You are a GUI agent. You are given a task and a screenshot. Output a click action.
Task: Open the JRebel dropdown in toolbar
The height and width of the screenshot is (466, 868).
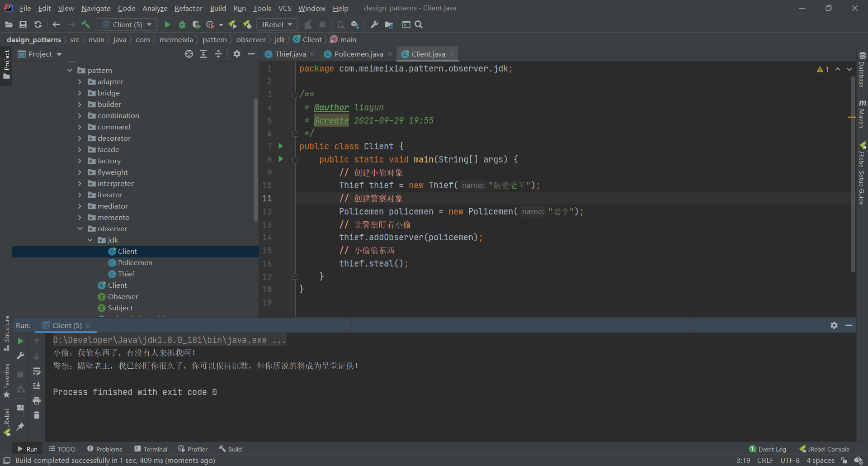point(277,24)
